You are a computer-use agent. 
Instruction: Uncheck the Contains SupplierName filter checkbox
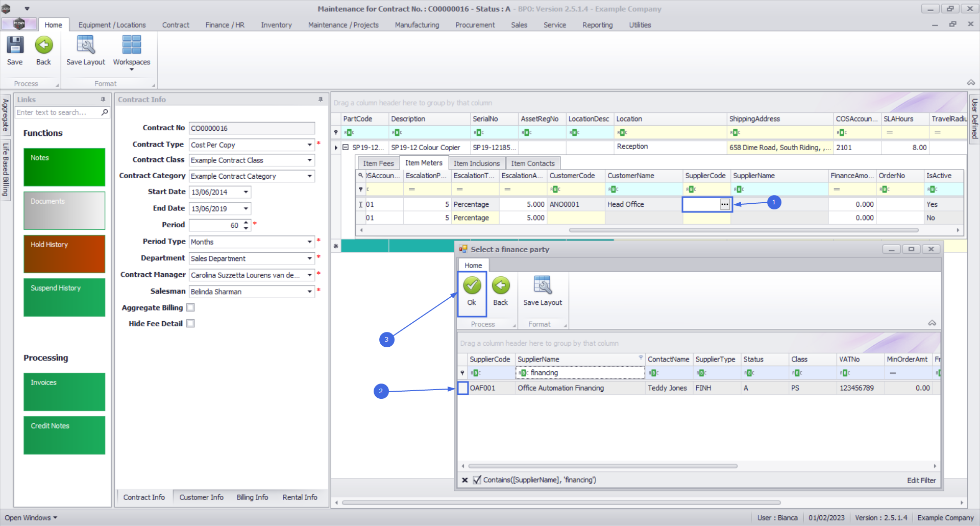coord(477,480)
